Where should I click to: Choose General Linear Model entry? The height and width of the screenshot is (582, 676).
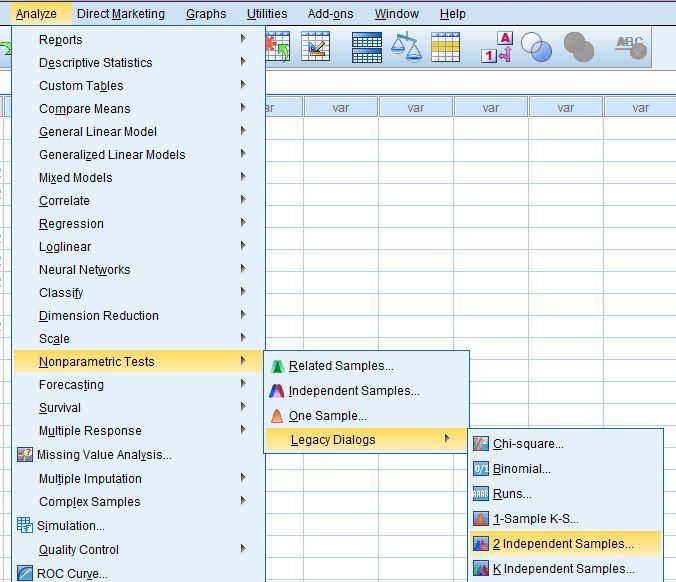[x=139, y=131]
